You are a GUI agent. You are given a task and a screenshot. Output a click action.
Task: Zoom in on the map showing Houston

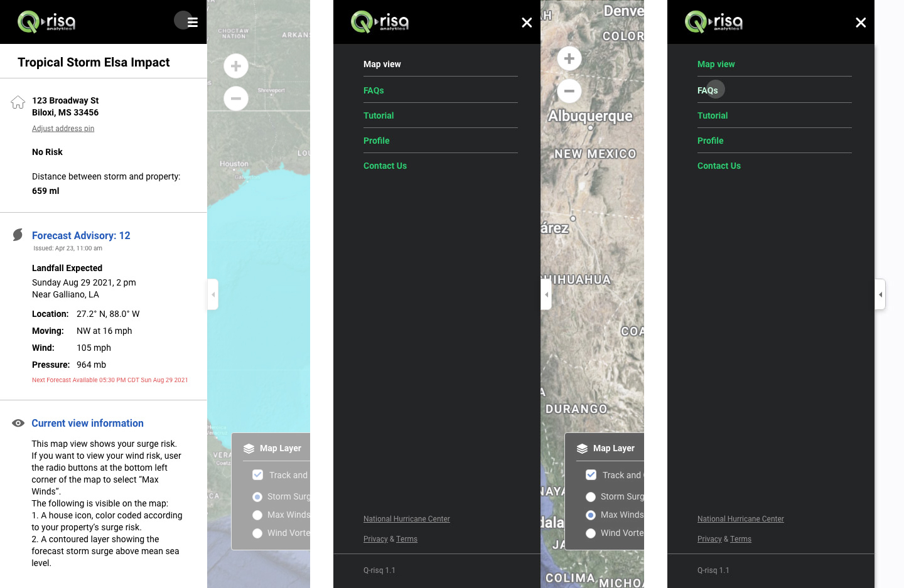236,66
